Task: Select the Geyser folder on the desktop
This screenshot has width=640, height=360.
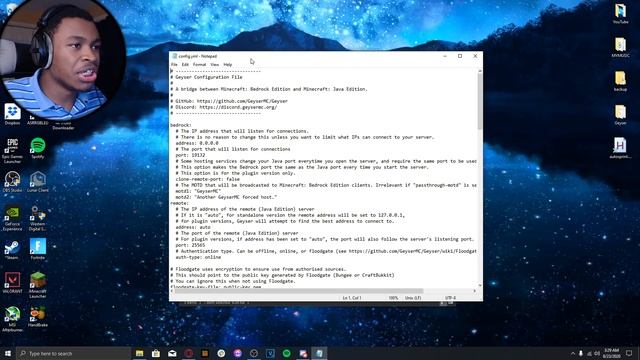Action: coord(620,114)
